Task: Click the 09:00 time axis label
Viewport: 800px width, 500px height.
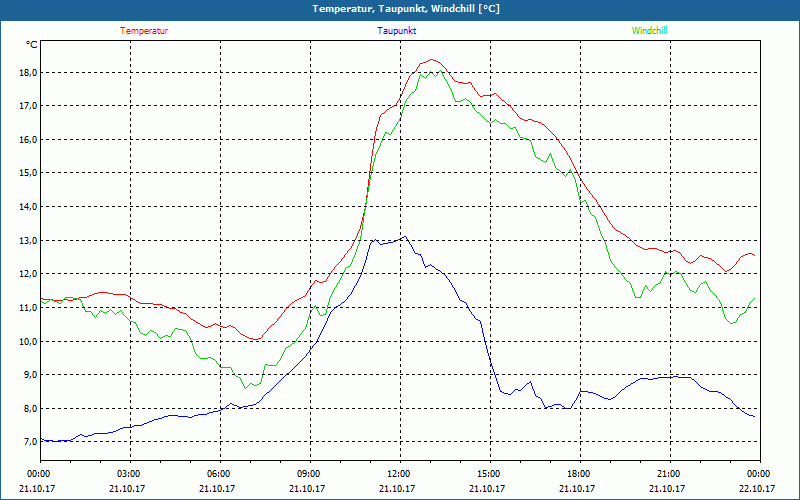Action: (x=310, y=474)
